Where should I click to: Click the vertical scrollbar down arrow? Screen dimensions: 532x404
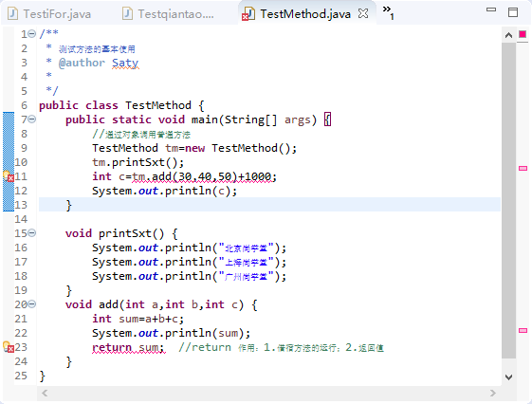click(508, 376)
